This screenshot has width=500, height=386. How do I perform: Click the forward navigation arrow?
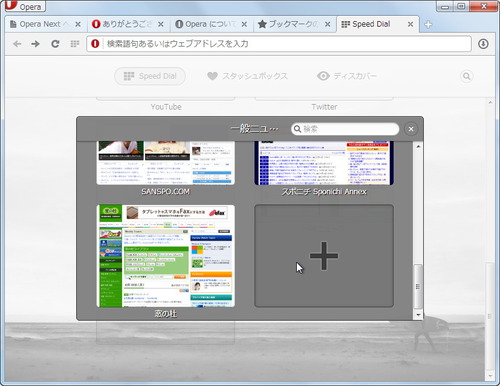[35, 44]
